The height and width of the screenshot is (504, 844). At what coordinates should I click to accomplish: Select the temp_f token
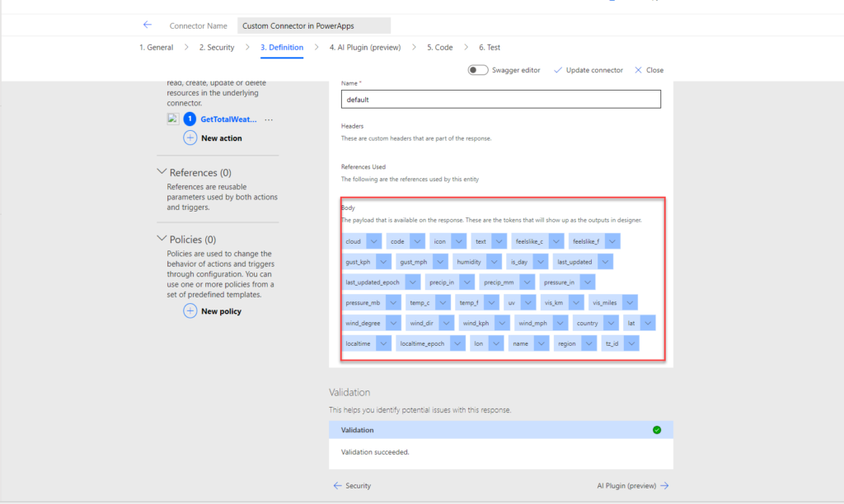(469, 303)
